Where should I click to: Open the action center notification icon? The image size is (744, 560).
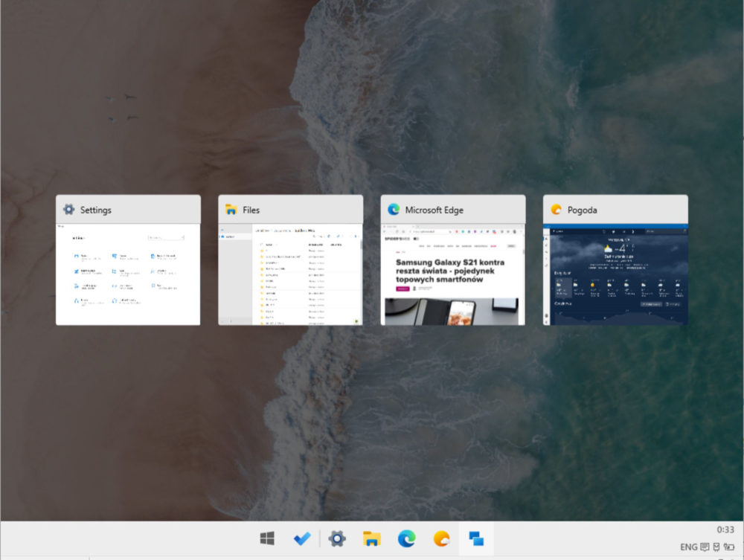[705, 547]
